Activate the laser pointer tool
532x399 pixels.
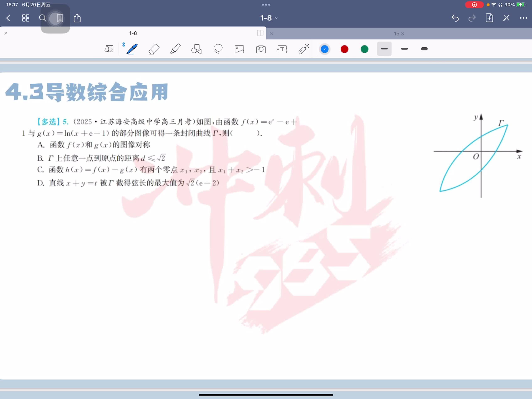(304, 49)
